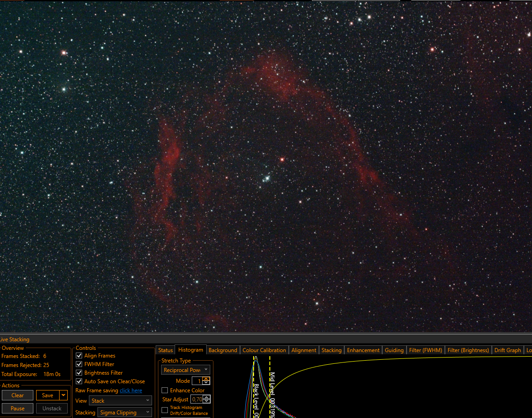Enable the Enhance Color option
This screenshot has width=532, height=418.
tap(165, 390)
